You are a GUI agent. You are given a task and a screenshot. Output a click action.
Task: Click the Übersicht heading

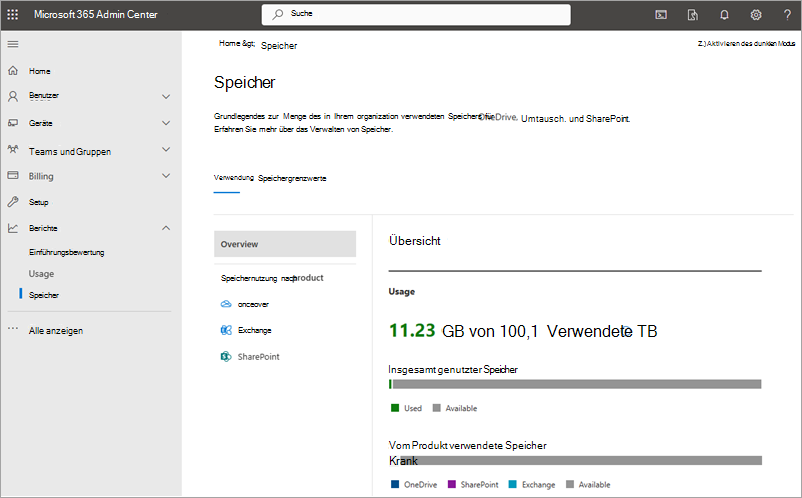(414, 241)
